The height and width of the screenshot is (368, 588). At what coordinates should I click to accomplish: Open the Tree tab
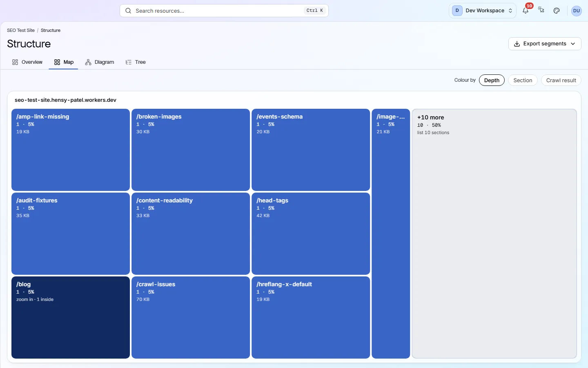pos(136,62)
